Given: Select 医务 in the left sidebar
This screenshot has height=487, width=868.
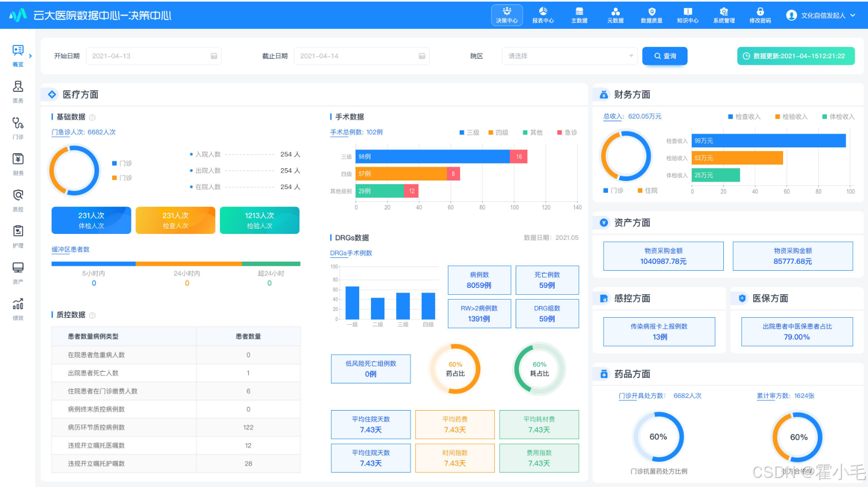Looking at the screenshot, I should [x=18, y=92].
